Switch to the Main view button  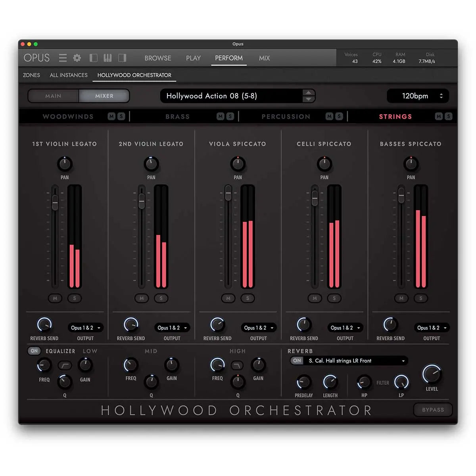point(53,96)
